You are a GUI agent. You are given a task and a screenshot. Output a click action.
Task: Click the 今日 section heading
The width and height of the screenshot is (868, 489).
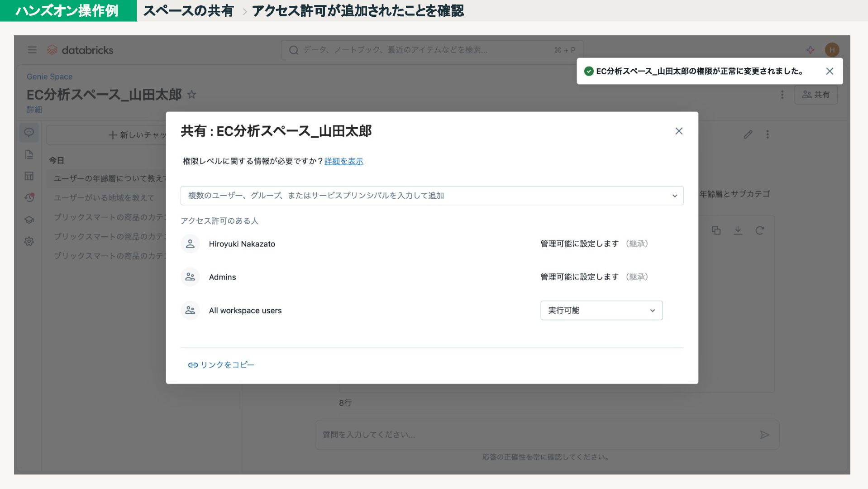tap(57, 160)
